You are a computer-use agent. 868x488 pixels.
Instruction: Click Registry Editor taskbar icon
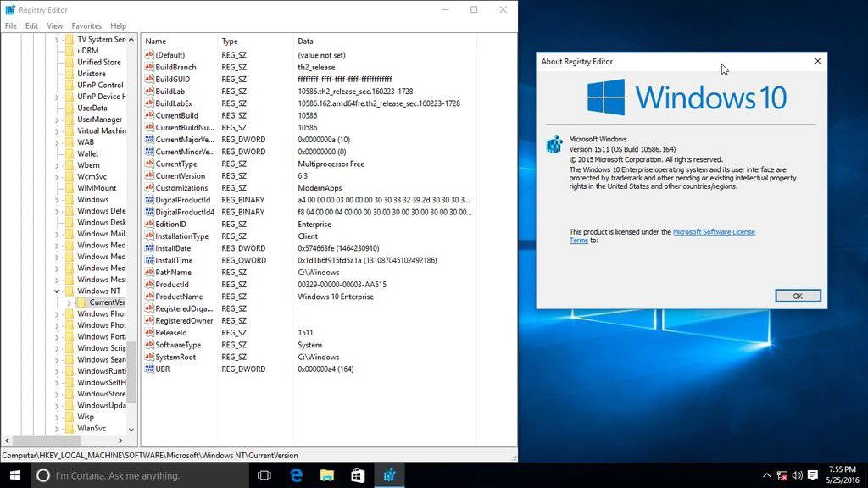tap(390, 475)
